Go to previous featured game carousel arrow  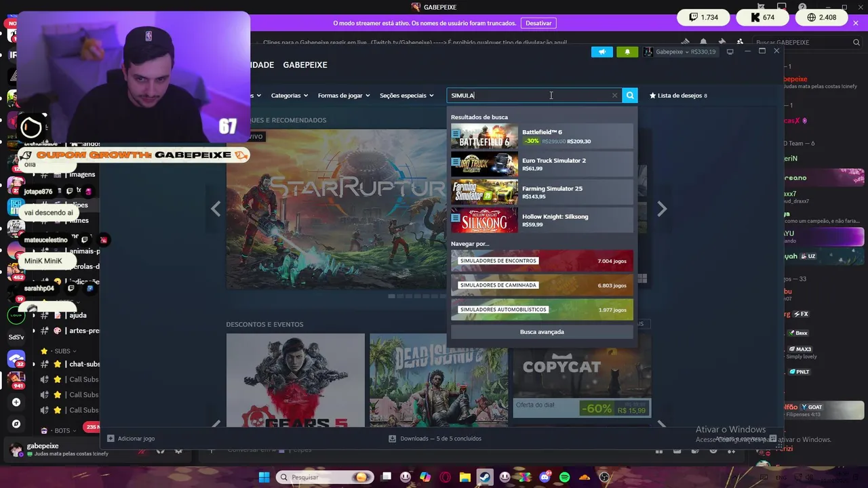point(216,209)
